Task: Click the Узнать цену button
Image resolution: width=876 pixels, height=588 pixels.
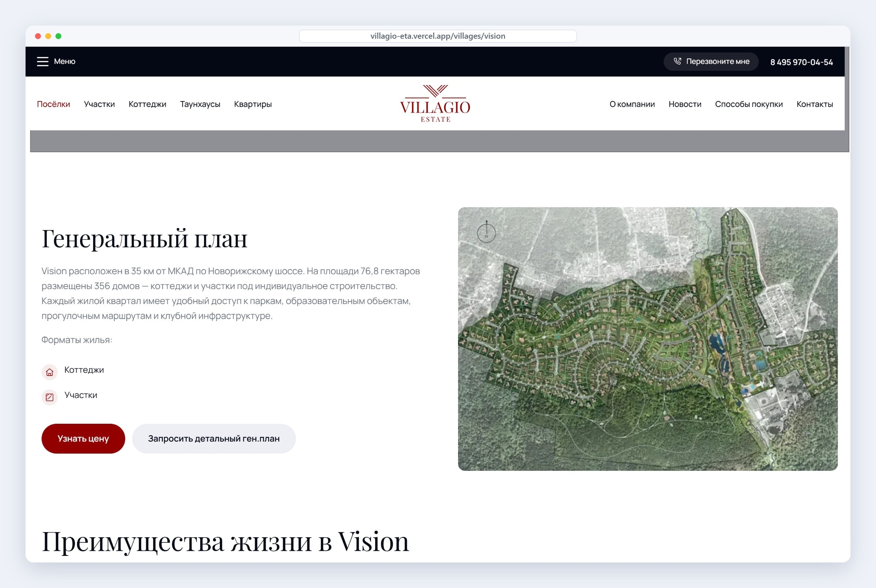Action: coord(83,438)
